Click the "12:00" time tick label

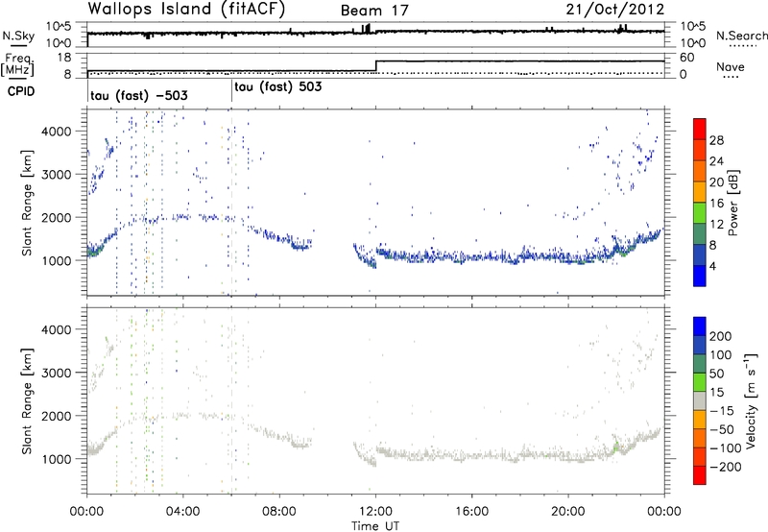pos(375,512)
